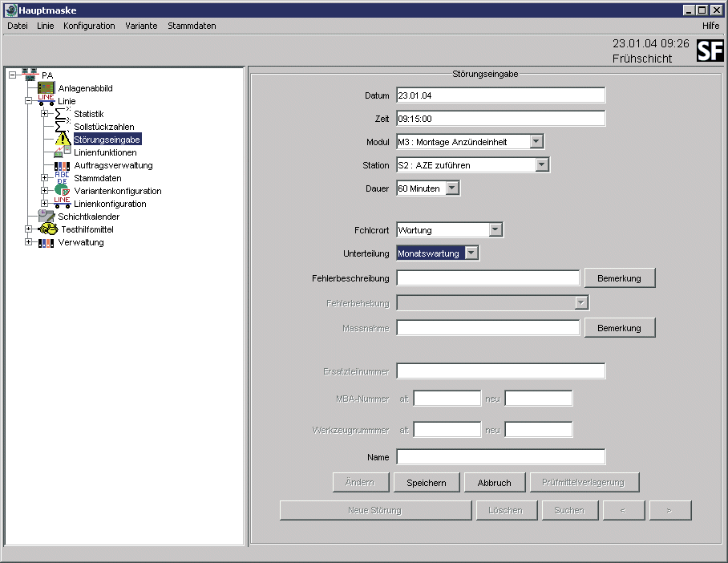Image resolution: width=728 pixels, height=563 pixels.
Task: Expand the Testhilfsmittel tree node
Action: 28,229
